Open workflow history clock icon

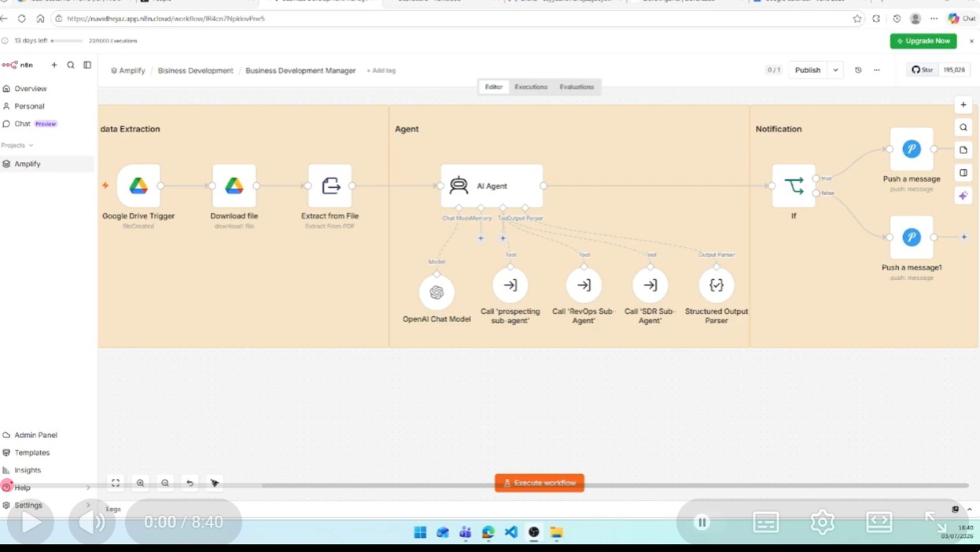[858, 70]
